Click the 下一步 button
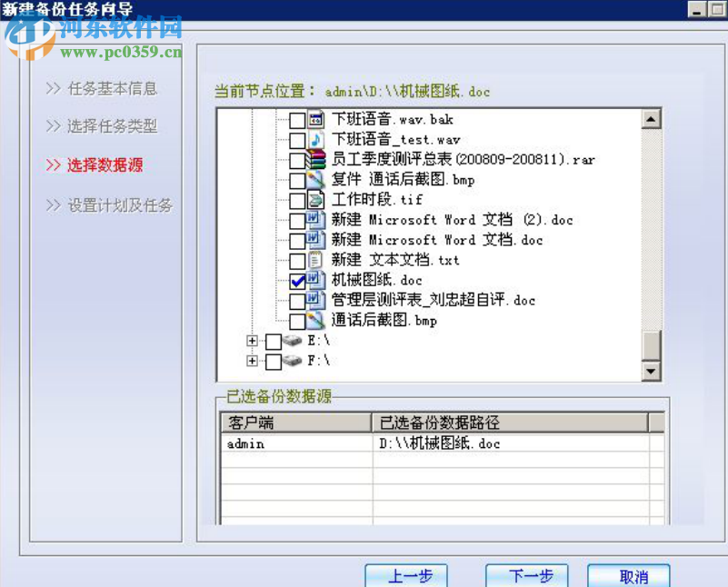 (x=527, y=576)
